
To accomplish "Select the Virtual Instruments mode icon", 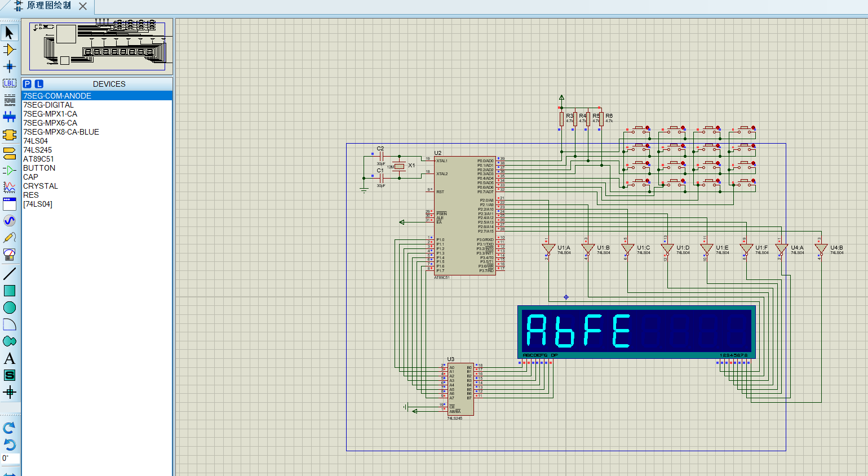I will click(9, 254).
